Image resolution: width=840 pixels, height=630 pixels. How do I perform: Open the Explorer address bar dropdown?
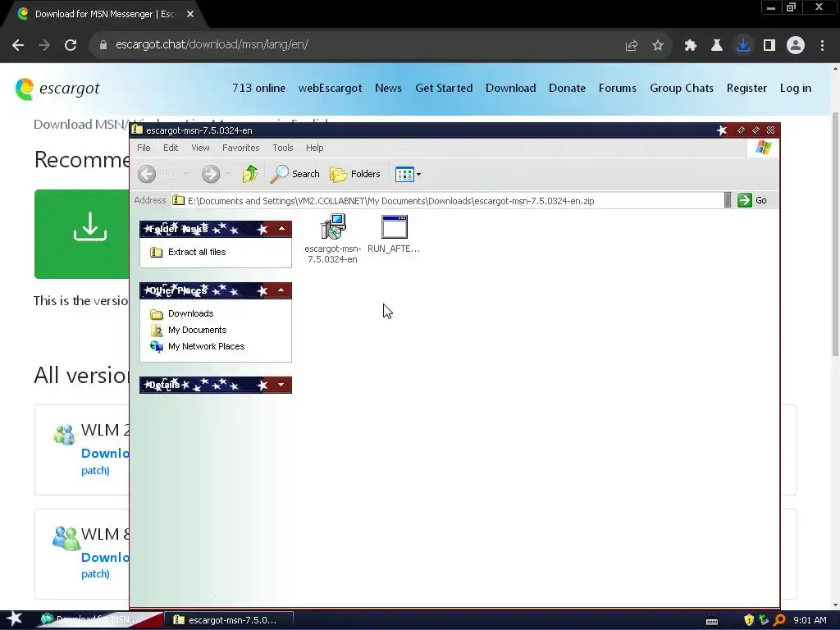point(727,200)
